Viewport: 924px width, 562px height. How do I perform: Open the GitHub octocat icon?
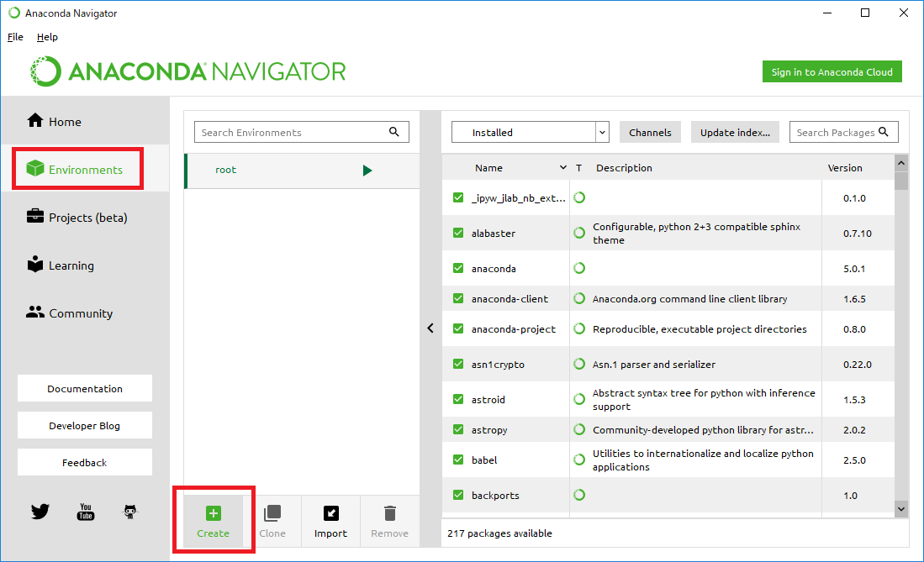130,511
